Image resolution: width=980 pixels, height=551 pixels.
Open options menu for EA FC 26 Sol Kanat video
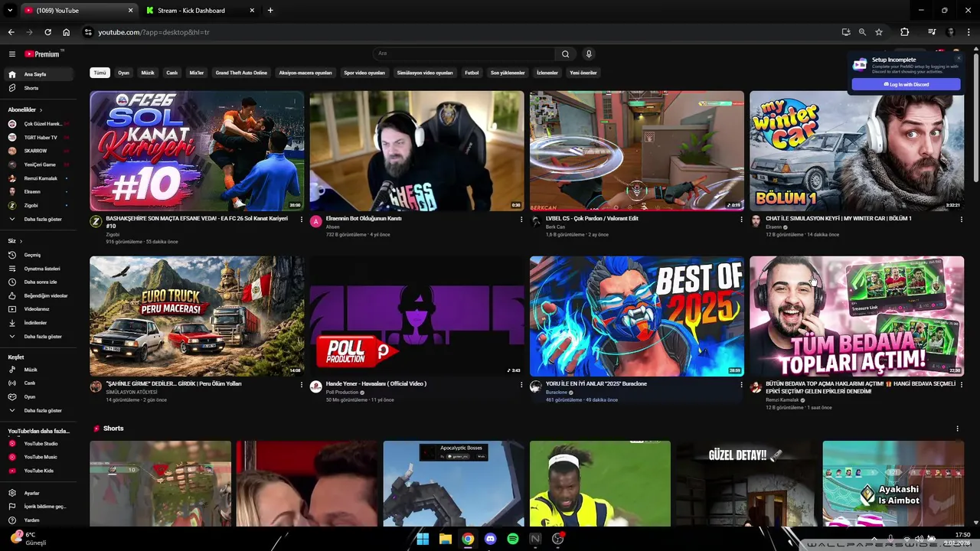301,220
